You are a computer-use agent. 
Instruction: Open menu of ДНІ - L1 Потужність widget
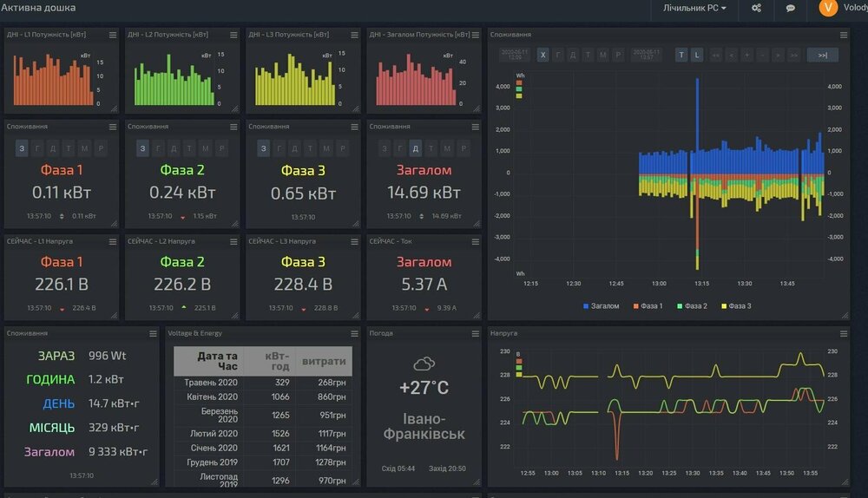coord(112,35)
